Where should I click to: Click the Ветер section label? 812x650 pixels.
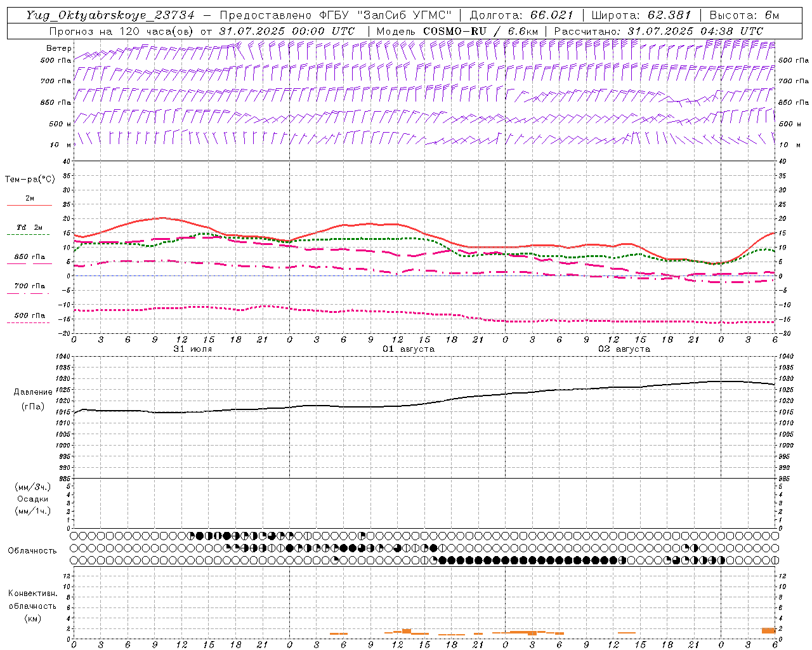[x=59, y=48]
